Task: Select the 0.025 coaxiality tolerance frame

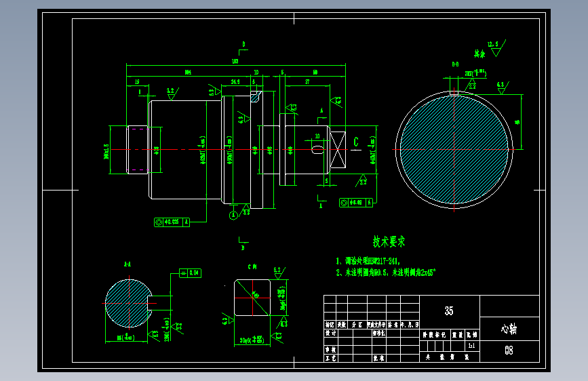Action: tap(172, 222)
